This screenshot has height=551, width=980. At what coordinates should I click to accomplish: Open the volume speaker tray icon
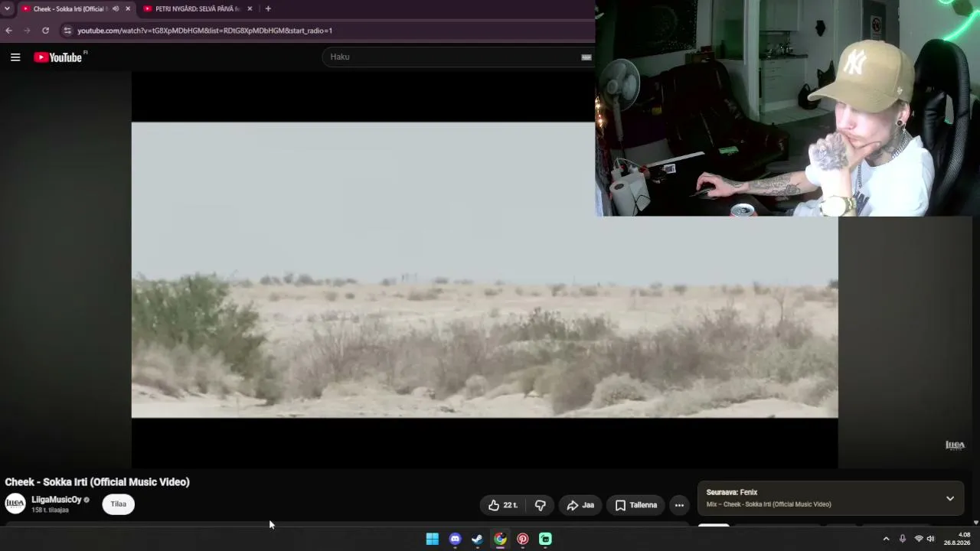[x=931, y=539]
